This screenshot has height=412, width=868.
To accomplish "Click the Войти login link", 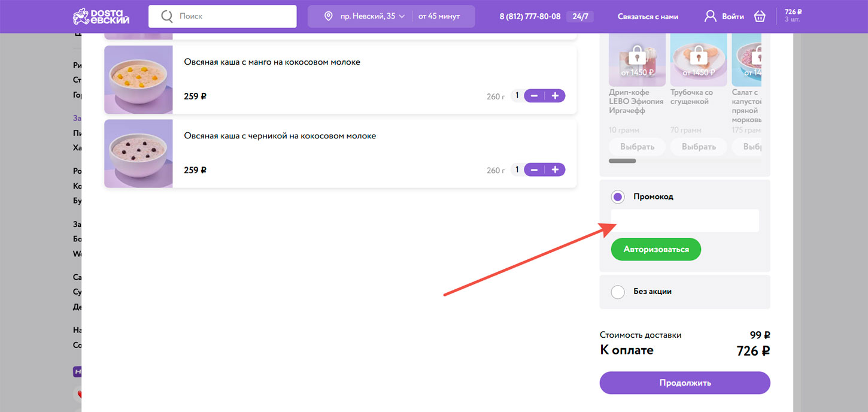I will pyautogui.click(x=733, y=16).
